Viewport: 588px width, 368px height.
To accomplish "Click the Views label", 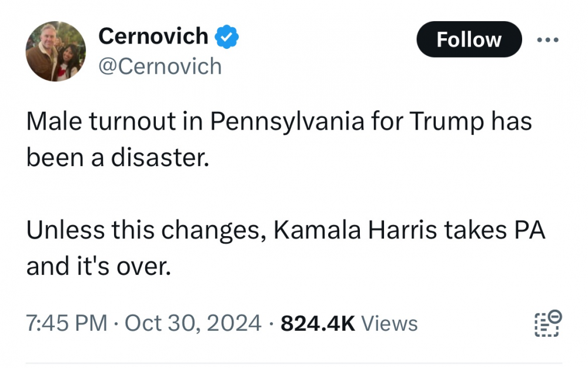I will (389, 323).
